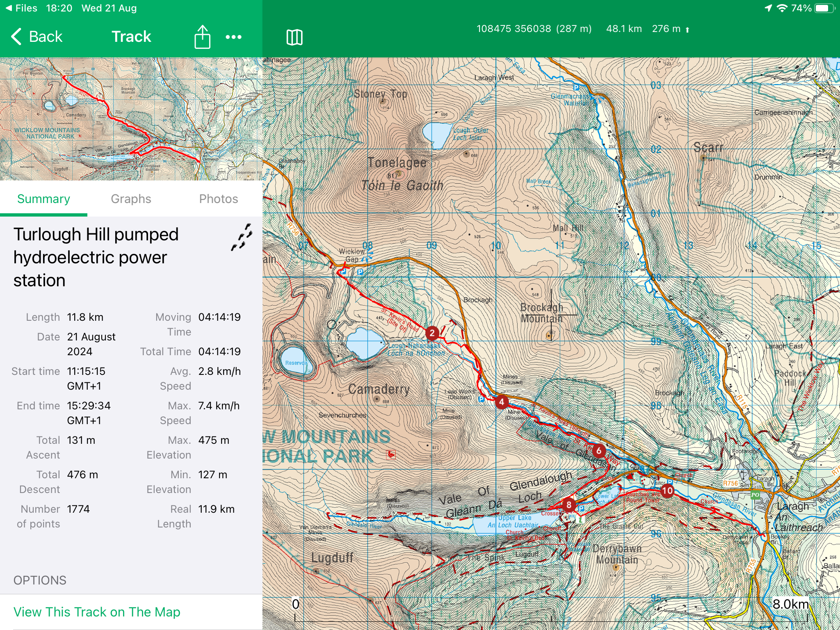The image size is (840, 630).
Task: Tap the map scale bar 8.0km
Action: pyautogui.click(x=790, y=604)
